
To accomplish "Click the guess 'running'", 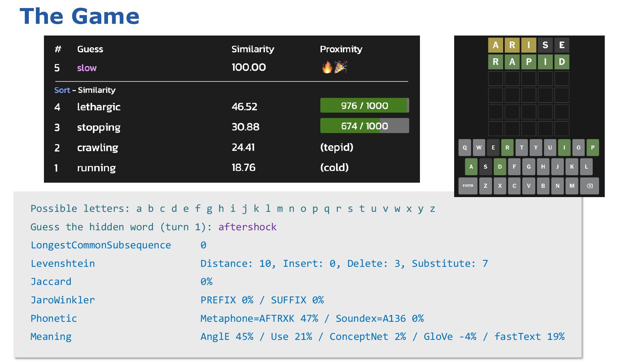I will [x=96, y=168].
